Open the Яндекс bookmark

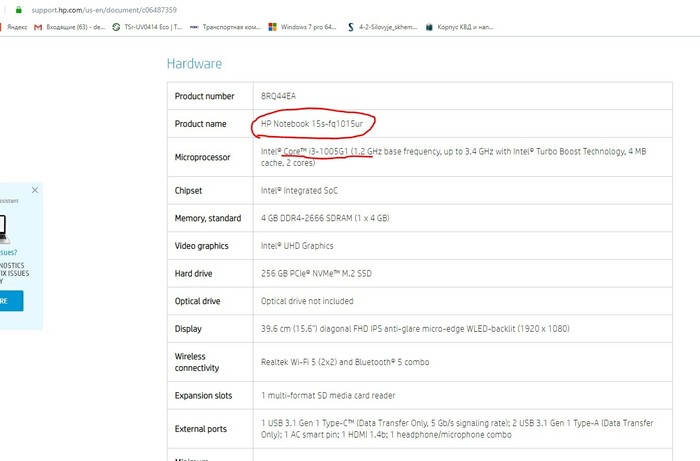(16, 27)
